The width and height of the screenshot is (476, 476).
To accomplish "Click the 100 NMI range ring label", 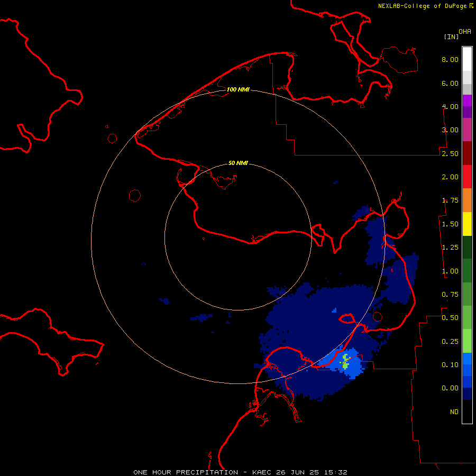I will [238, 89].
